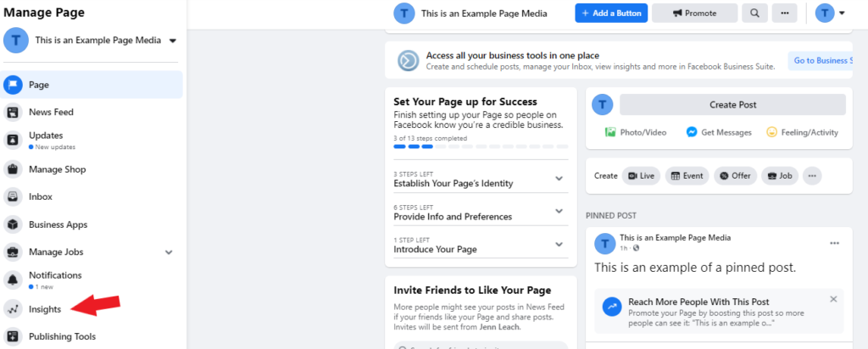Start a Live video from Create row
The height and width of the screenshot is (349, 868).
coord(641,176)
